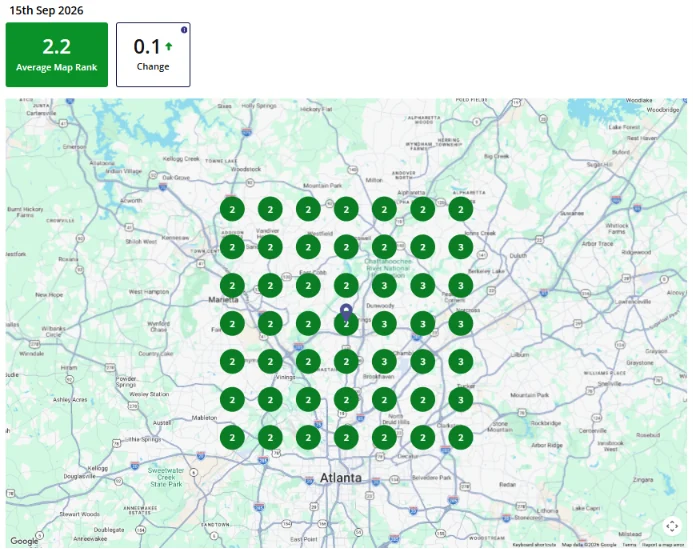Select the bottom-left rank 2 grid marker
Screen dimensions: 693x549
pos(232,438)
